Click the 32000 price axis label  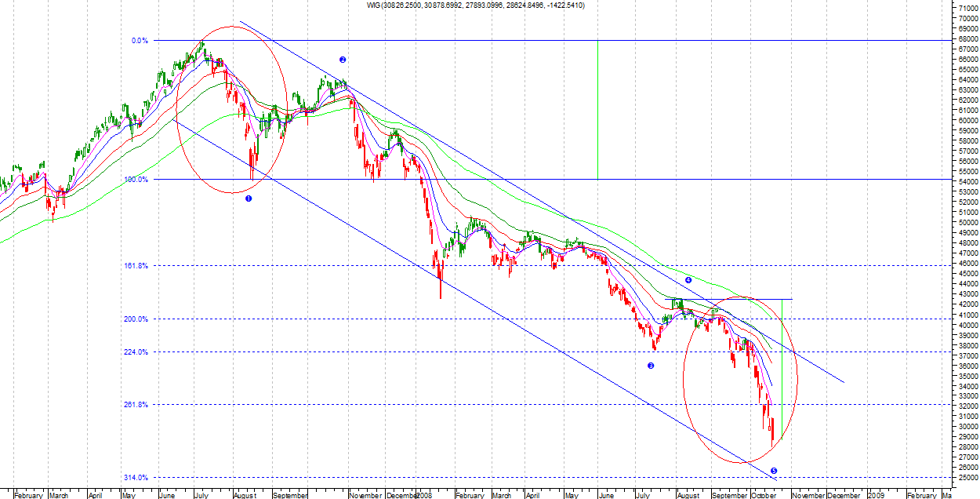[x=967, y=406]
